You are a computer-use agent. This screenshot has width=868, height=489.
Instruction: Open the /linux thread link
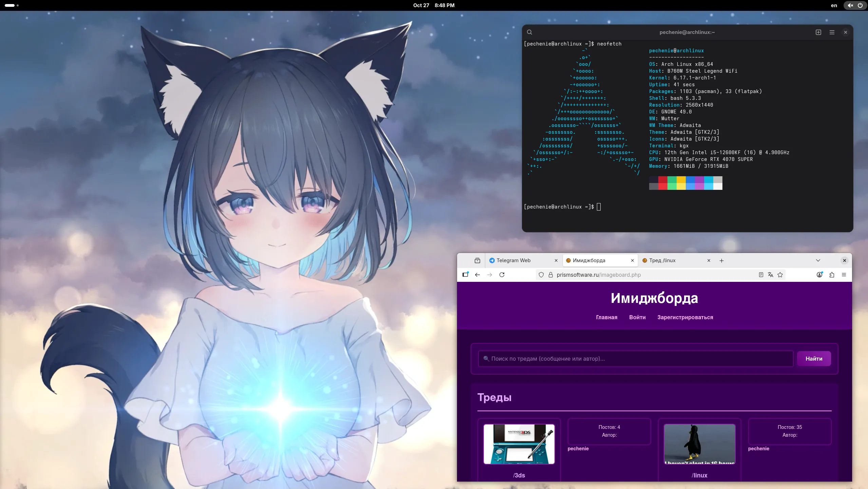[x=699, y=475]
